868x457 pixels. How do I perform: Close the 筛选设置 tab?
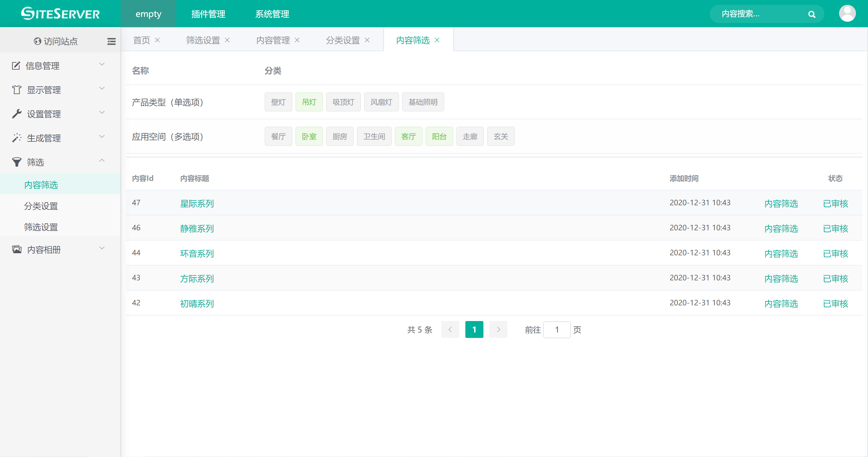(227, 40)
